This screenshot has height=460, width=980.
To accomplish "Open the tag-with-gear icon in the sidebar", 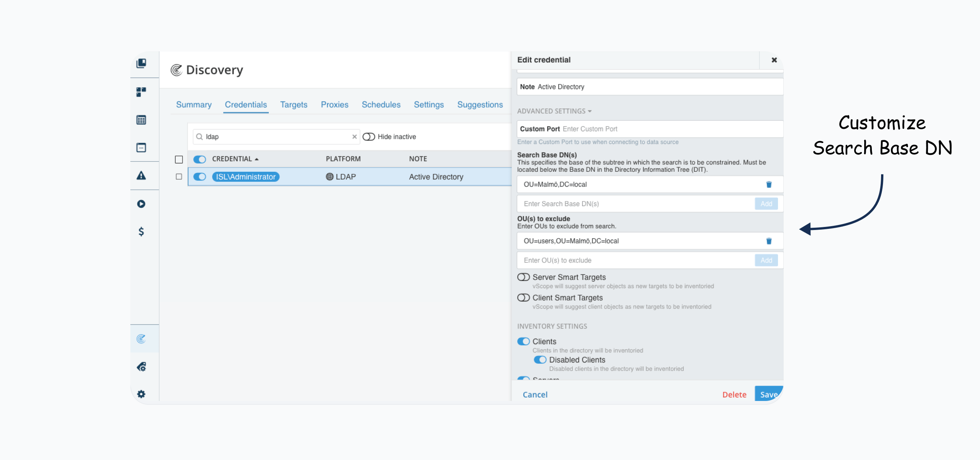I will point(141,367).
